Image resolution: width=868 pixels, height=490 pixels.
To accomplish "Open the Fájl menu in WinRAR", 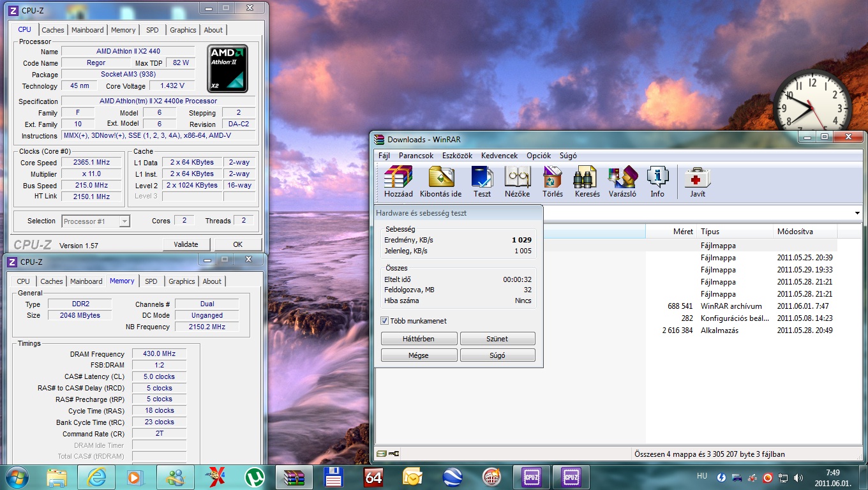I will 384,156.
